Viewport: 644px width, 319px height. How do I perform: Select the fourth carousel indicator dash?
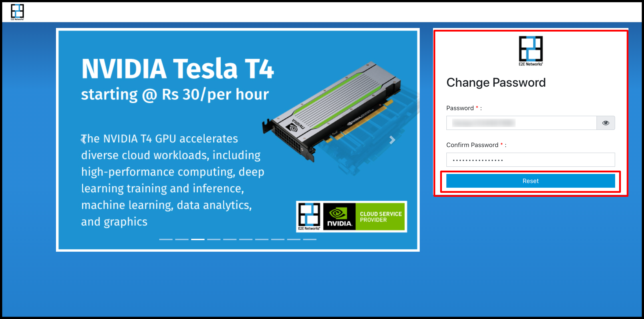(214, 239)
